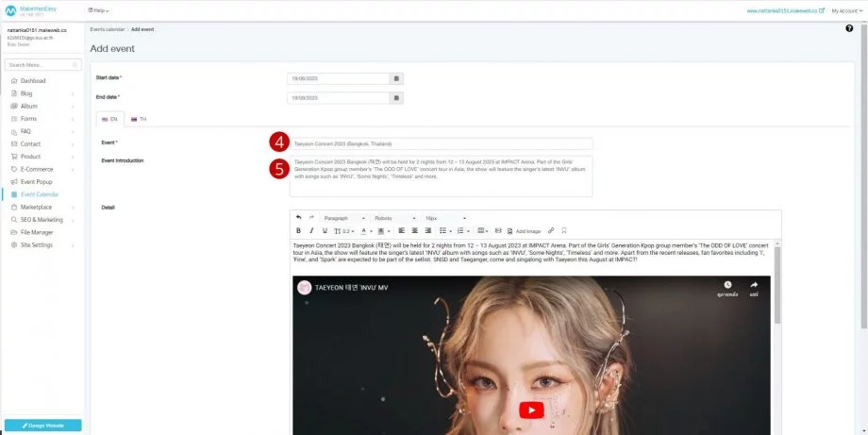Click the search magnifier icon in Search Menu
Image resolution: width=868 pixels, height=435 pixels.
click(75, 65)
